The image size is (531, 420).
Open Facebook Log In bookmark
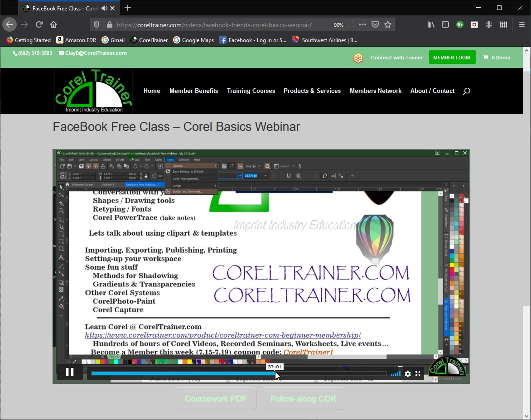tap(253, 40)
